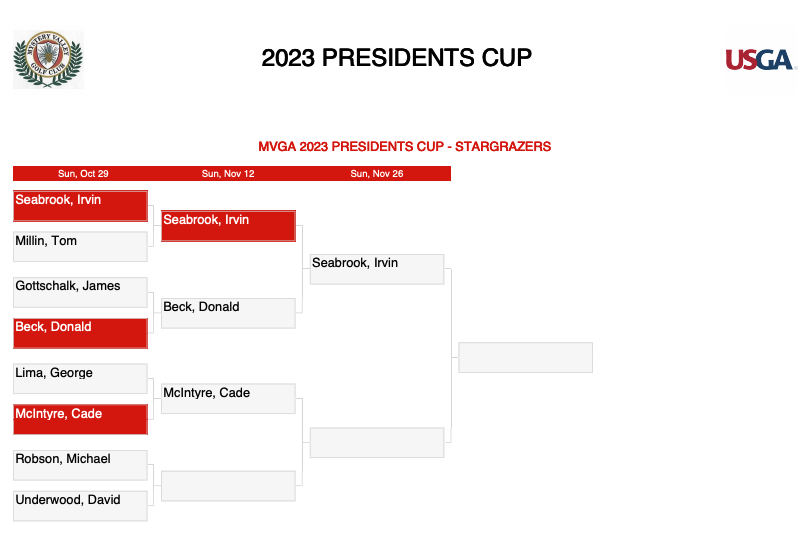Screen dimensions: 805x533
Task: Select Millin, Tom bracket entry
Action: [x=81, y=246]
